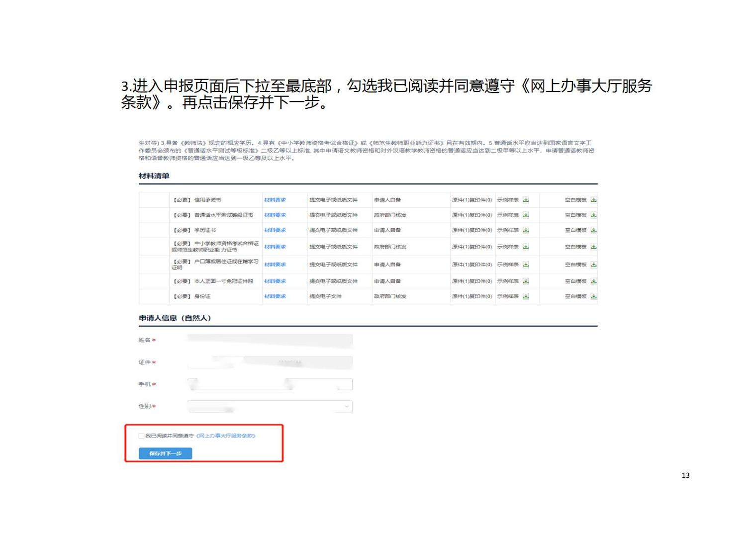Download 空白模板 for 信用承诺书

point(593,200)
